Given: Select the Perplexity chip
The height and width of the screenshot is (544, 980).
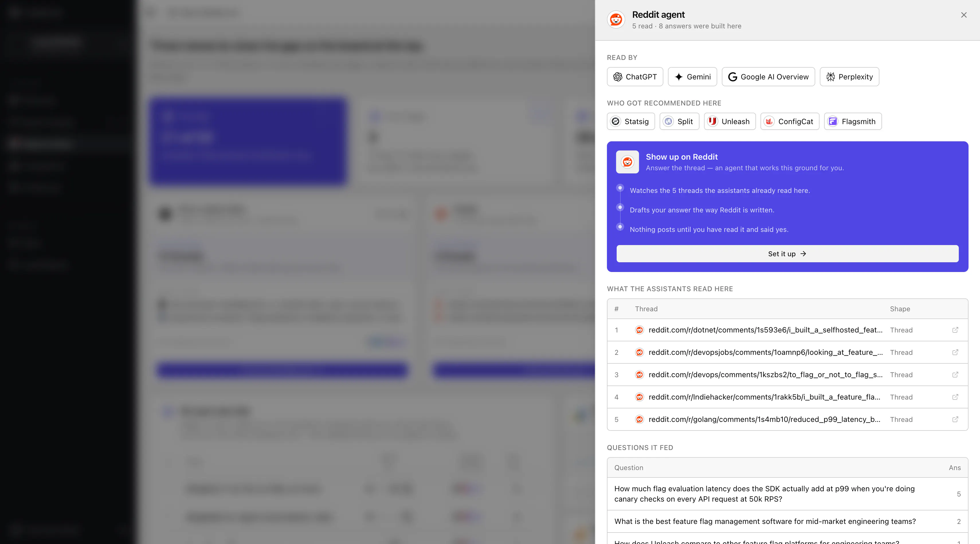Looking at the screenshot, I should (x=849, y=77).
